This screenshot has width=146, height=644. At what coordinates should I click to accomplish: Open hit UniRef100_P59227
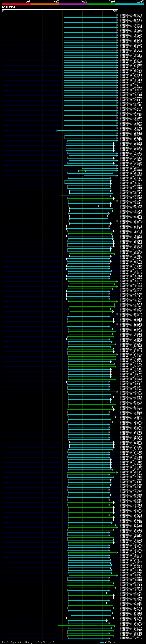click(x=131, y=35)
